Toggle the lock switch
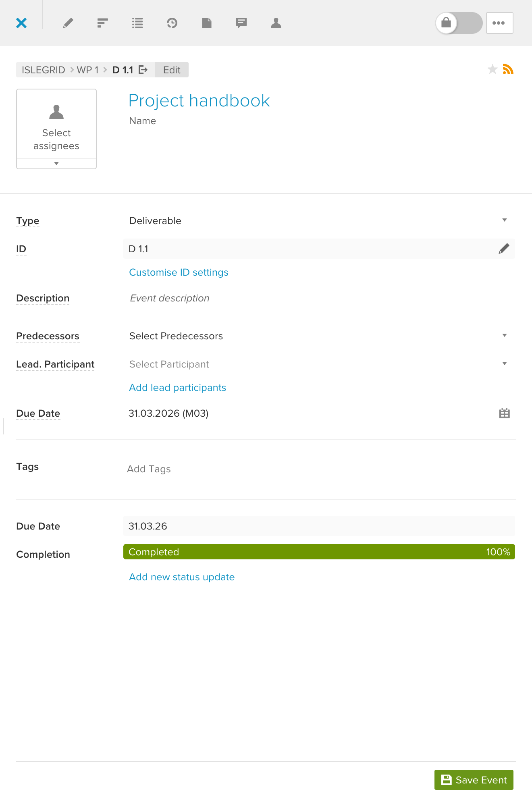This screenshot has height=806, width=532. [459, 23]
